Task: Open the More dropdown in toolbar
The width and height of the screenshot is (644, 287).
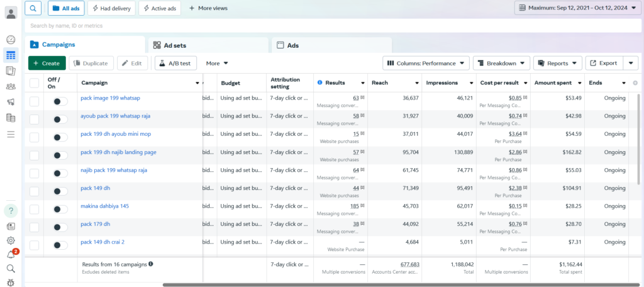Action: coord(217,64)
